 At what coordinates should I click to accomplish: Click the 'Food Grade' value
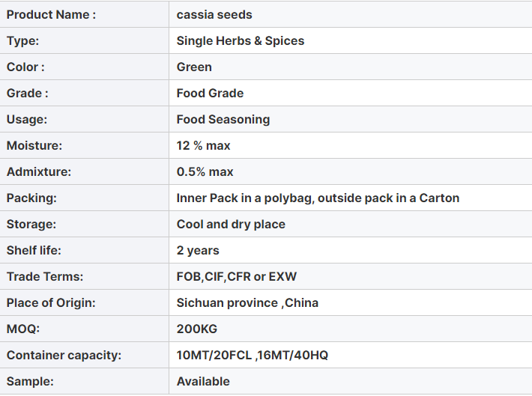click(210, 93)
